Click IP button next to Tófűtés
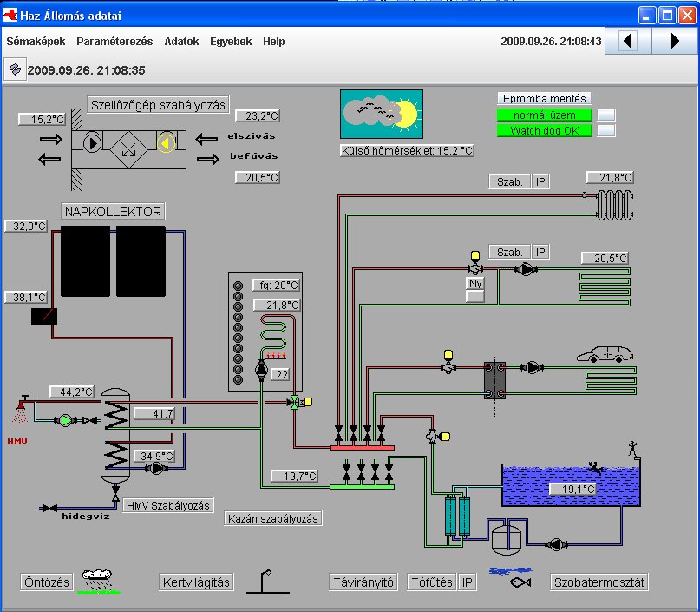Screen dimensions: 700x612 467,582
